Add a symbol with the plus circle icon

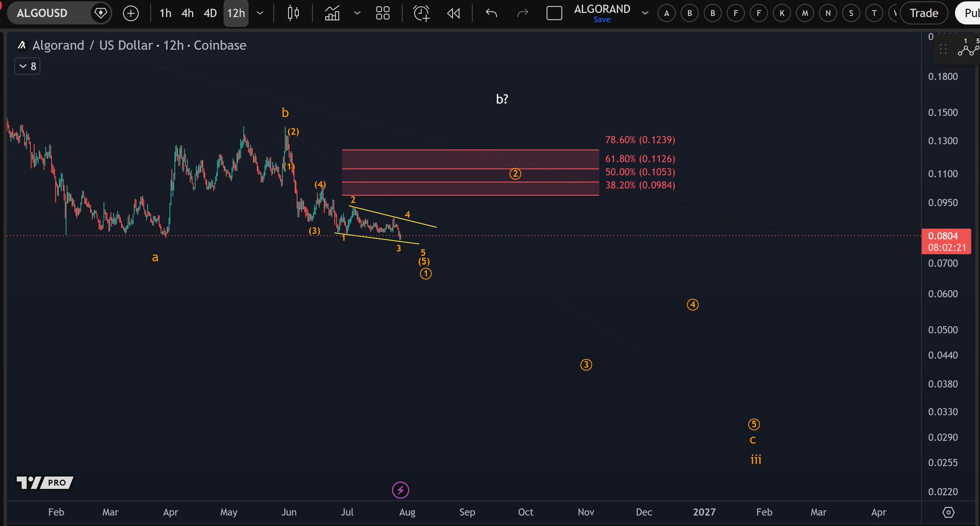131,13
